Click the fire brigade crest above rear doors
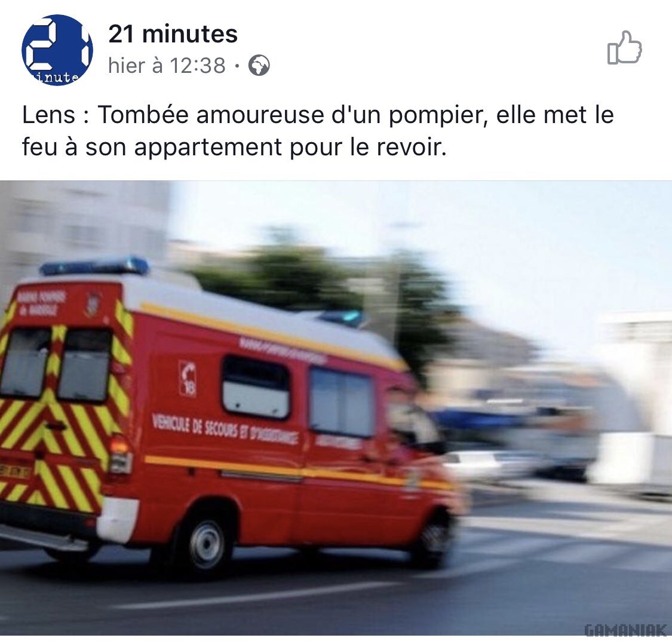672x641 pixels. tap(93, 304)
